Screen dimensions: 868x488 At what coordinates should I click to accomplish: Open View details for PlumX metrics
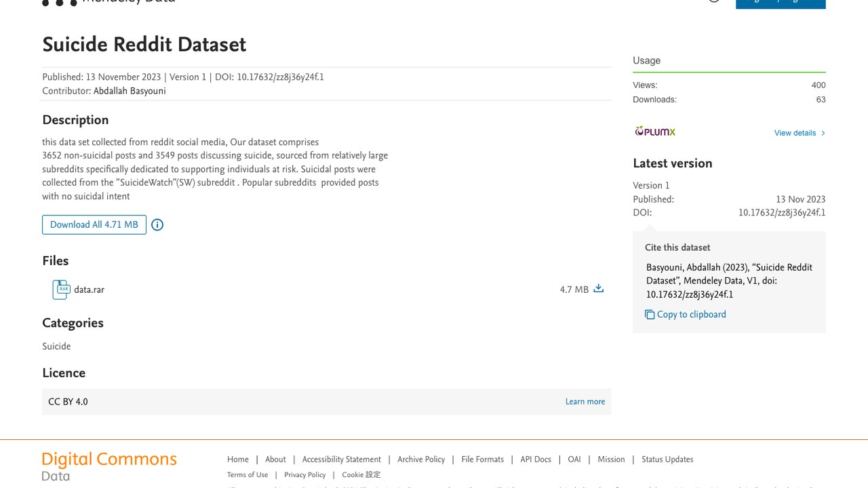[x=800, y=133]
